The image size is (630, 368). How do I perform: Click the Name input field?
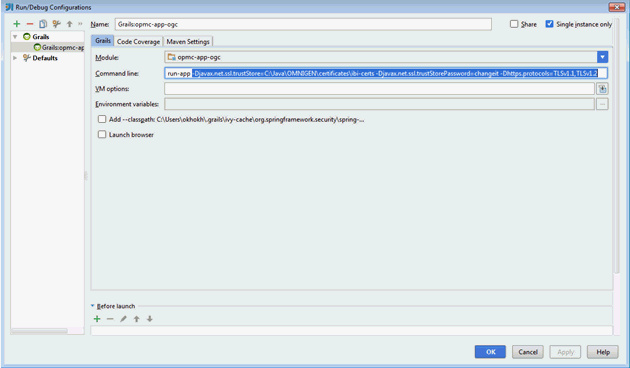click(303, 24)
